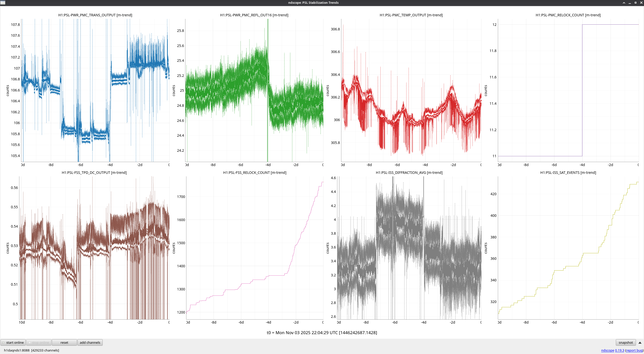Click the PMC_RELOCK_COUNT step plot

tap(568, 90)
